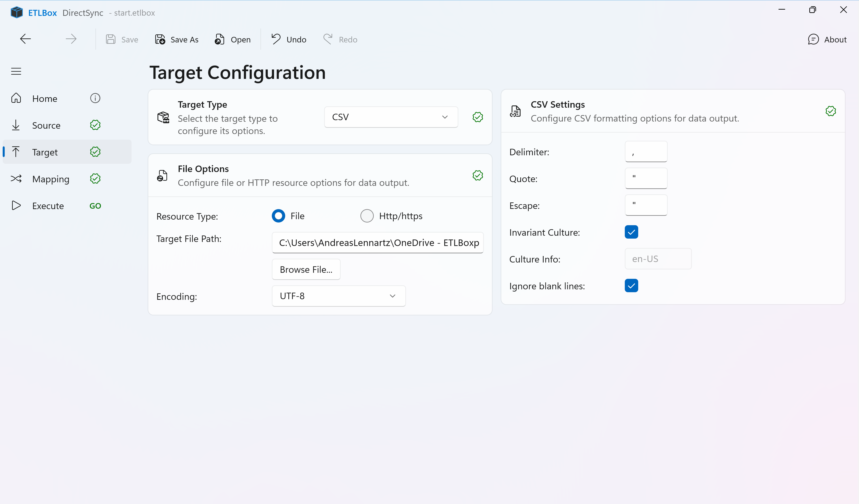Image resolution: width=859 pixels, height=504 pixels.
Task: Expand the CSV selector chevron
Action: (445, 117)
